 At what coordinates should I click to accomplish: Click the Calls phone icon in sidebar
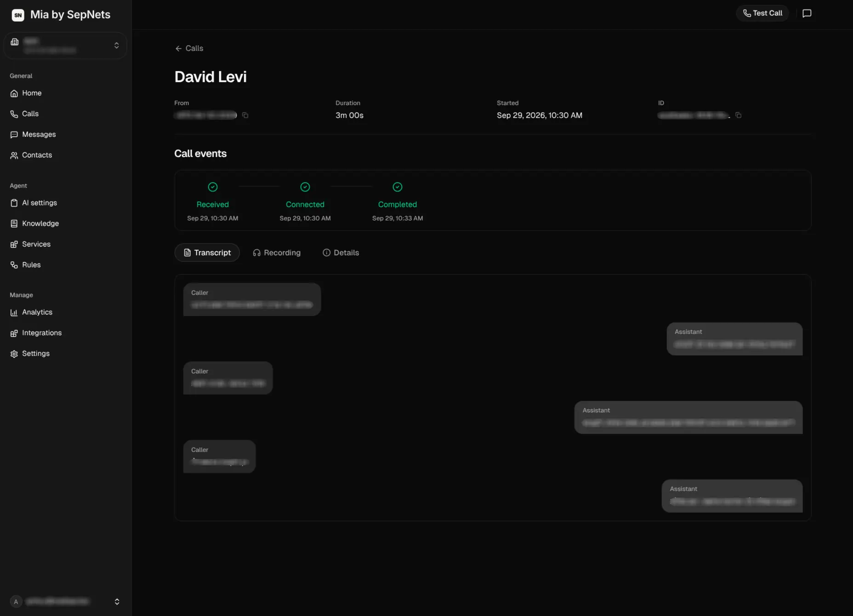[x=14, y=114]
